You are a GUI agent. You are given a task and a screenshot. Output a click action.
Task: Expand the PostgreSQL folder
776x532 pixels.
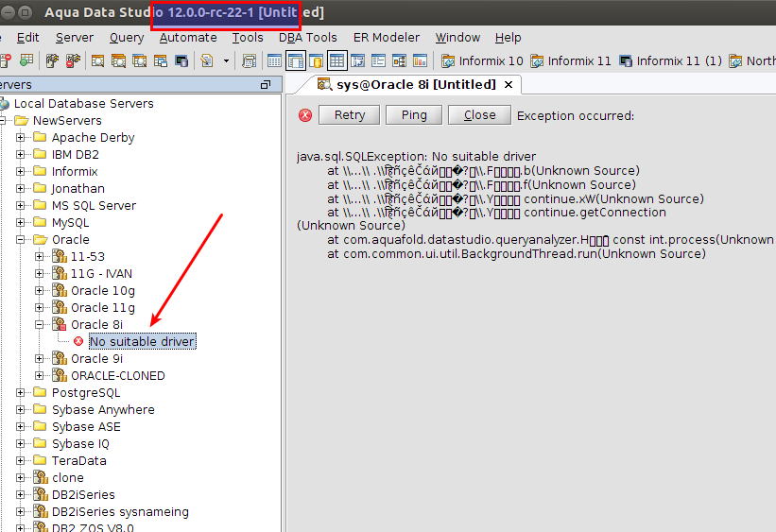point(20,392)
